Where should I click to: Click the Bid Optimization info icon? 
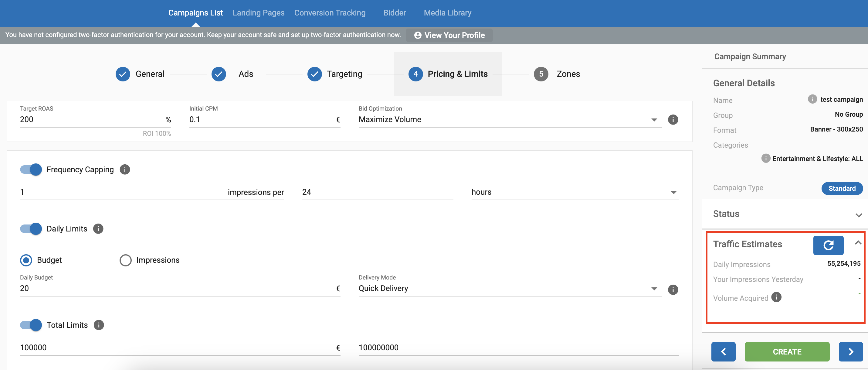(x=673, y=119)
